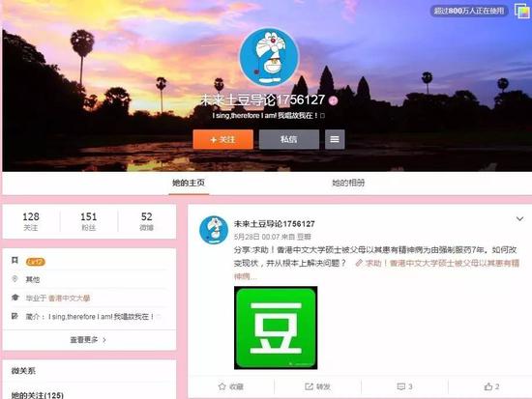
Task: Switch to the 她的主页 tab
Action: (x=189, y=183)
